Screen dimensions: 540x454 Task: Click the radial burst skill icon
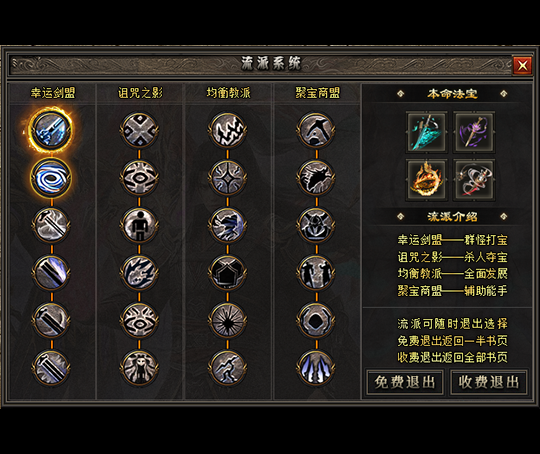[x=228, y=320]
